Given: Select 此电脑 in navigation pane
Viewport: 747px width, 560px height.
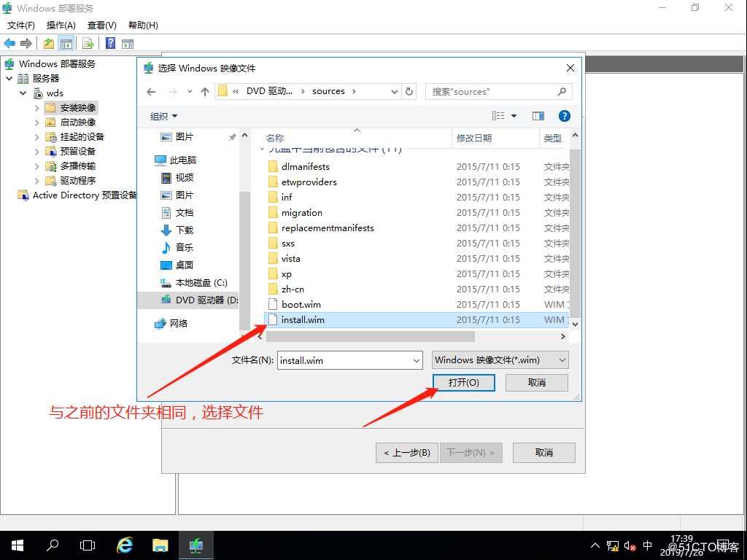Looking at the screenshot, I should (176, 160).
